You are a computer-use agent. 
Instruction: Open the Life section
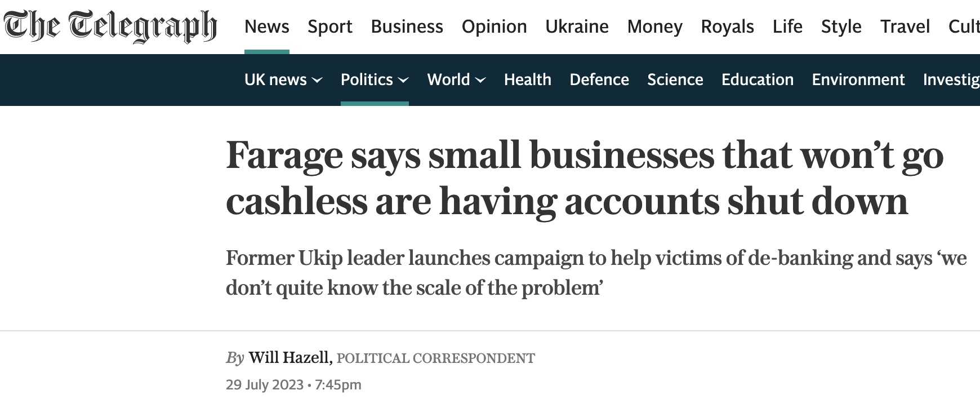[x=787, y=26]
